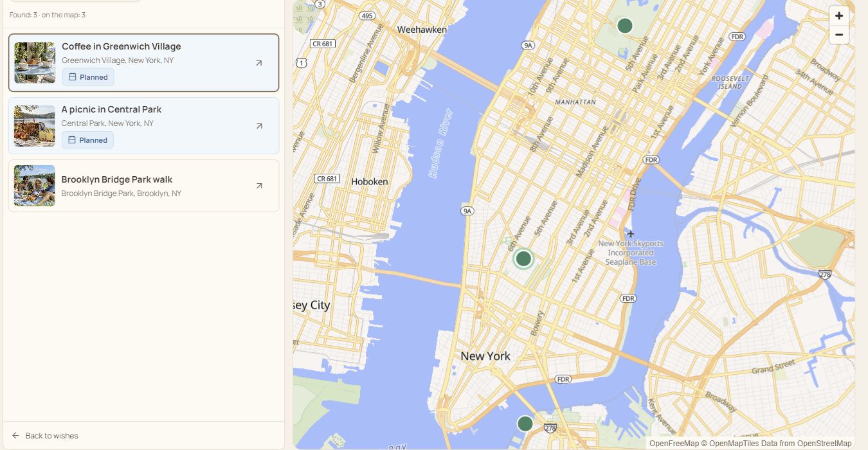The height and width of the screenshot is (450, 868).
Task: Click the Greenwich Village, New York, NY address
Action: [x=118, y=60]
